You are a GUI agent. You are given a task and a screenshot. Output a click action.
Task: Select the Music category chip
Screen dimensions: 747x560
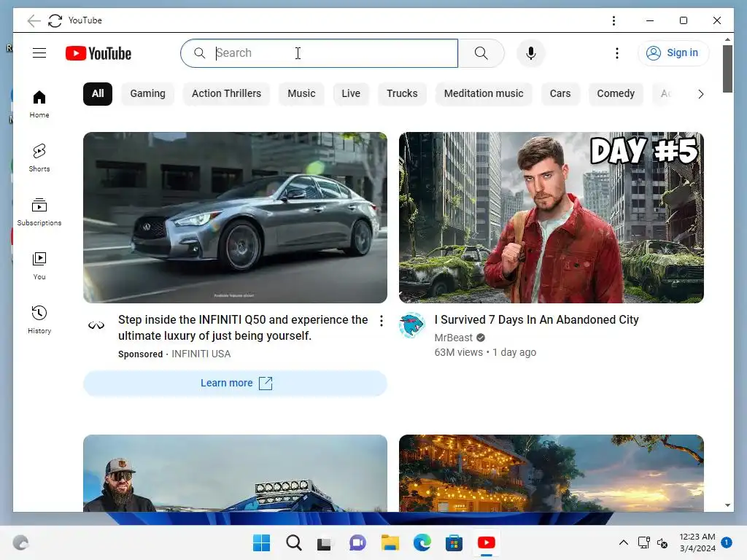click(301, 94)
